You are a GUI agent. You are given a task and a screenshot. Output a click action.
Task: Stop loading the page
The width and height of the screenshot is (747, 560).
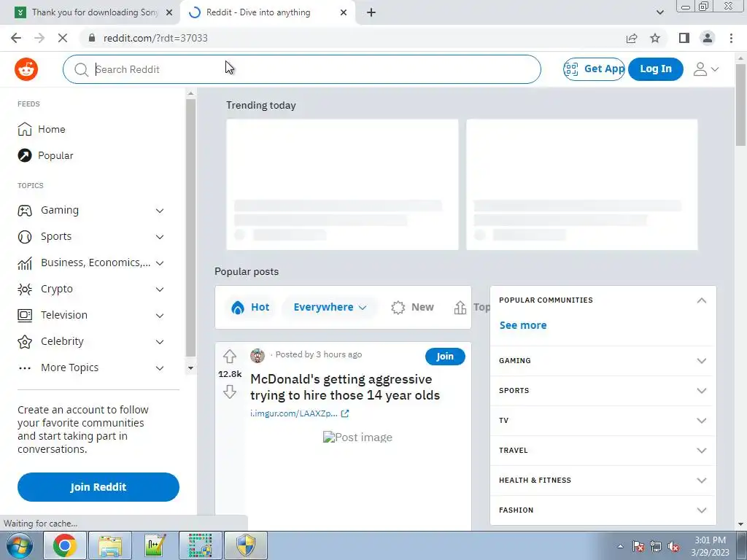(x=63, y=38)
